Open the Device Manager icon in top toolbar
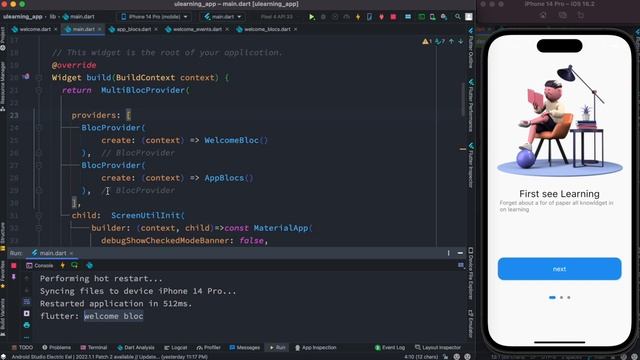 coord(432,17)
